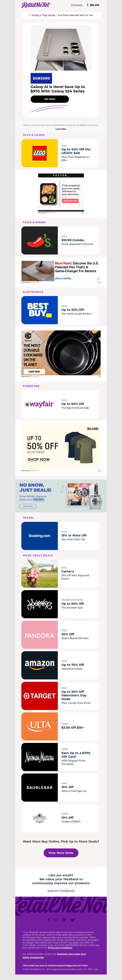The image size is (122, 980).
Task: Open the My Rewards link
Action: [x=77, y=5]
